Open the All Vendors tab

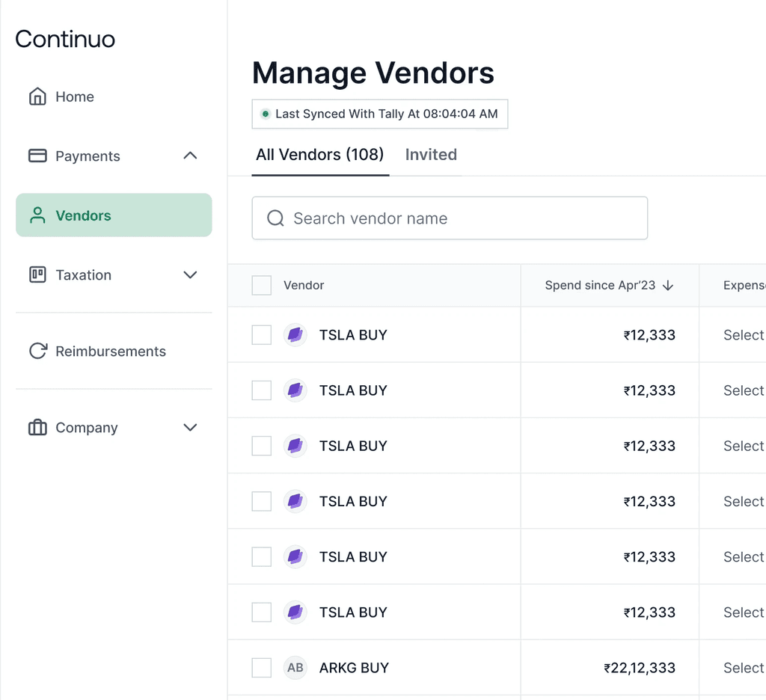click(x=320, y=155)
